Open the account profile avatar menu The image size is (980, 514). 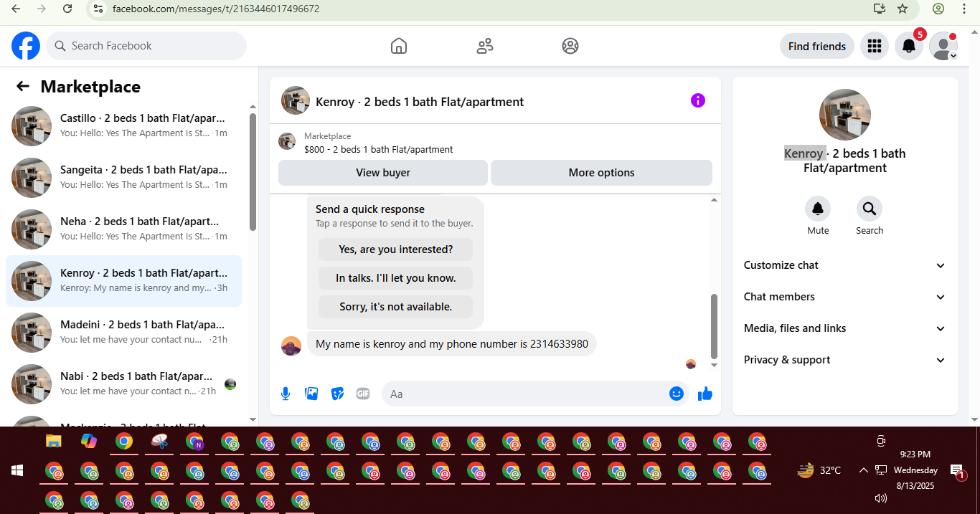943,46
